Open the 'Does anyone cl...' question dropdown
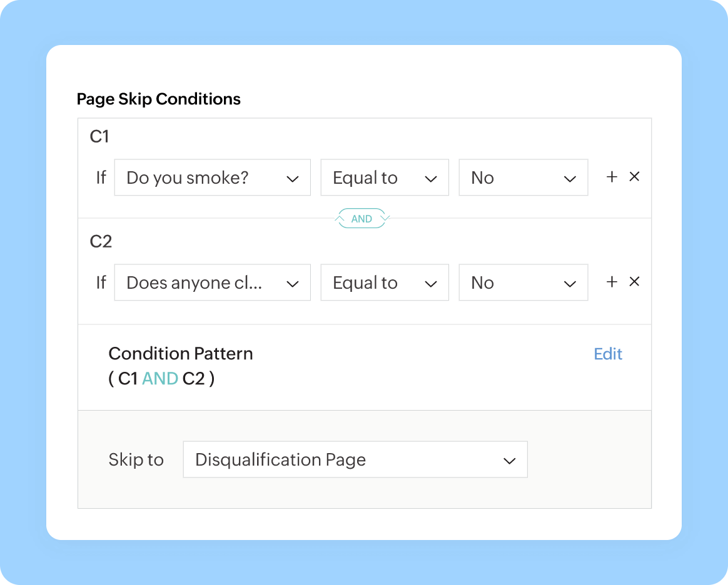The image size is (728, 585). [x=212, y=283]
